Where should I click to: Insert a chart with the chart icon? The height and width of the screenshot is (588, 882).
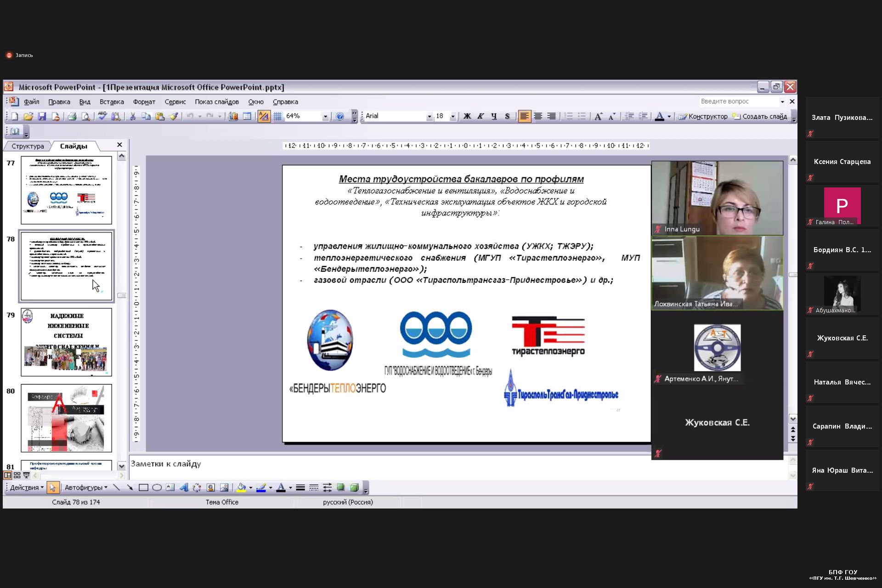[x=233, y=117]
